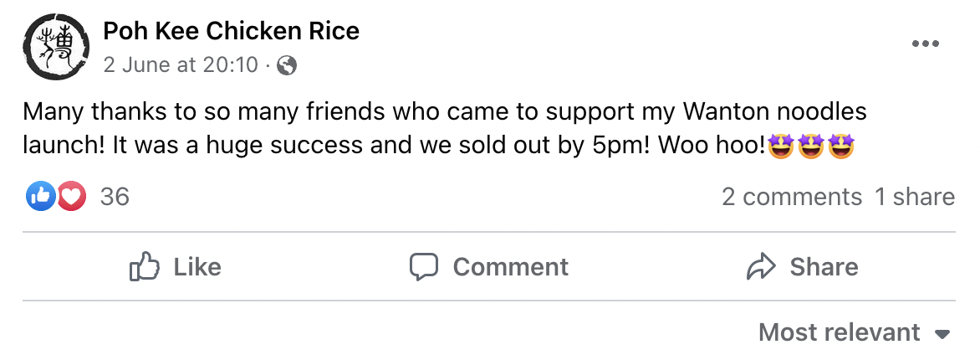Open the Poh Kee Chicken Rice page name

[x=232, y=31]
